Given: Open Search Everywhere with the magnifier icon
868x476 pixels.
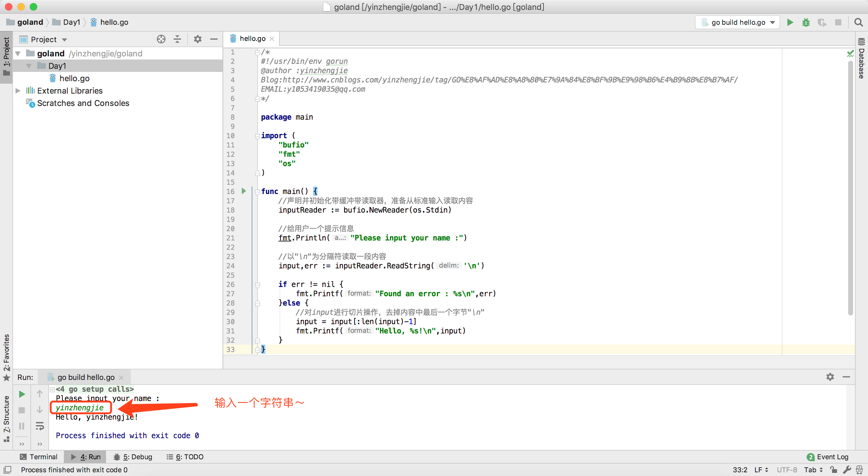Looking at the screenshot, I should [x=858, y=22].
